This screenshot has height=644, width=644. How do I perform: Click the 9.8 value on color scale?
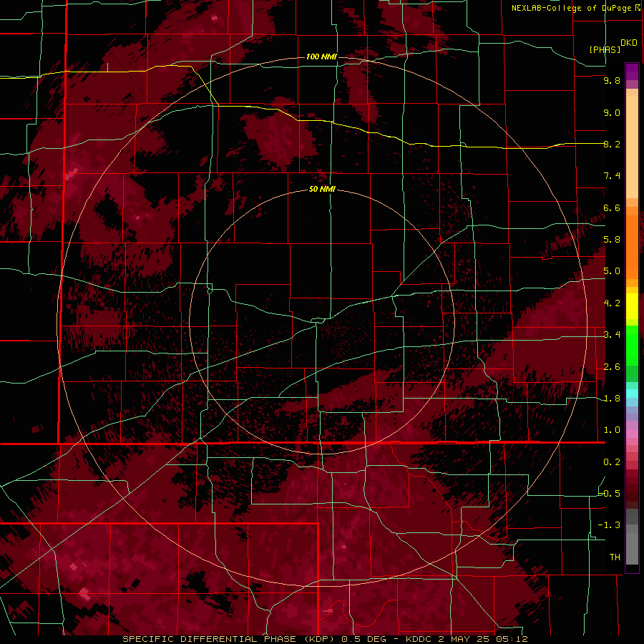click(612, 81)
